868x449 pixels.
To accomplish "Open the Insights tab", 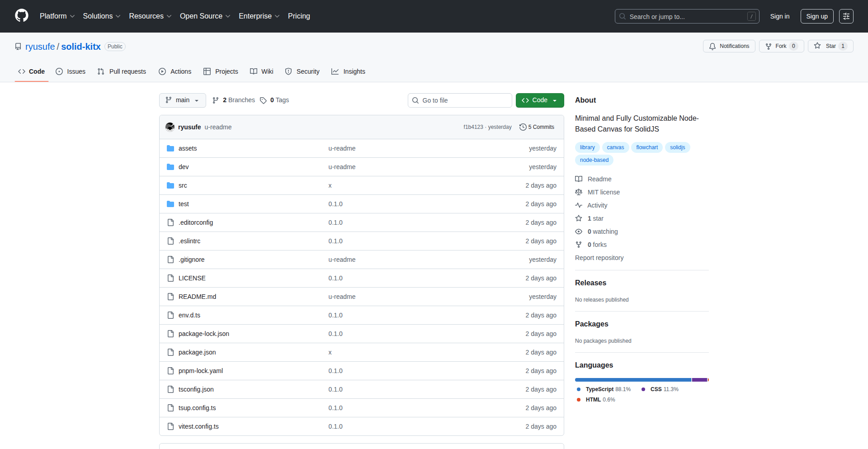I will [348, 71].
